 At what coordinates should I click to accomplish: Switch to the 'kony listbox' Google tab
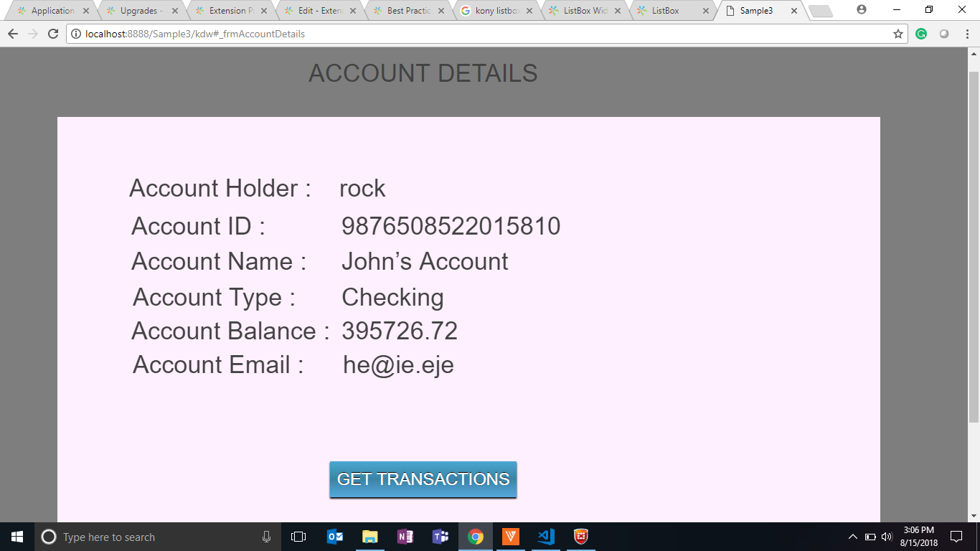[x=496, y=11]
